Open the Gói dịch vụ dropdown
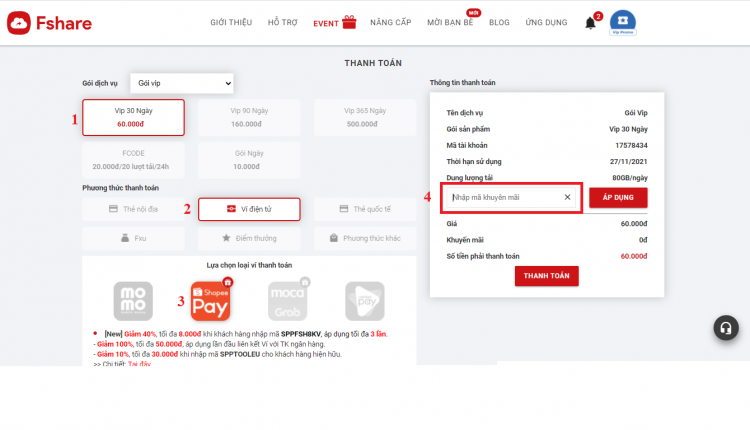This screenshot has width=750, height=430. (182, 83)
